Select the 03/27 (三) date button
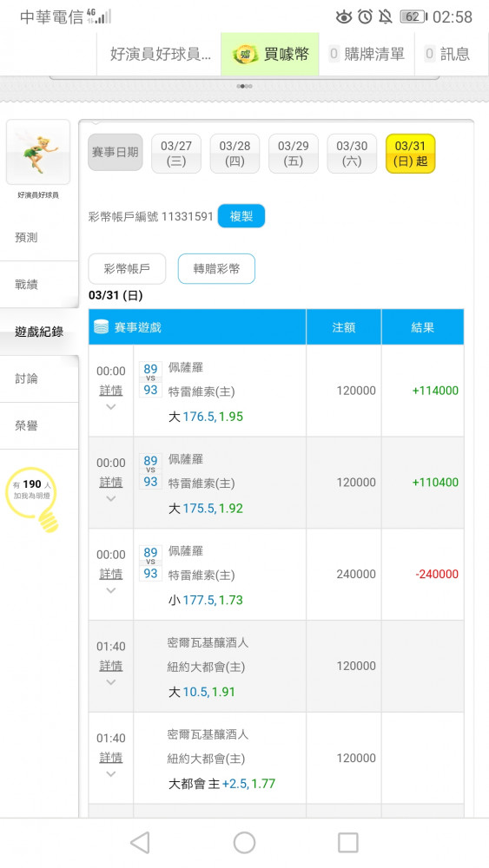This screenshot has height=868, width=489. click(176, 154)
